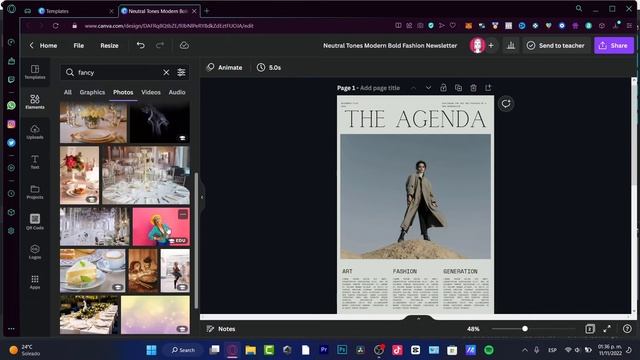640x360 pixels.
Task: Adjust the zoom slider handle
Action: click(525, 329)
